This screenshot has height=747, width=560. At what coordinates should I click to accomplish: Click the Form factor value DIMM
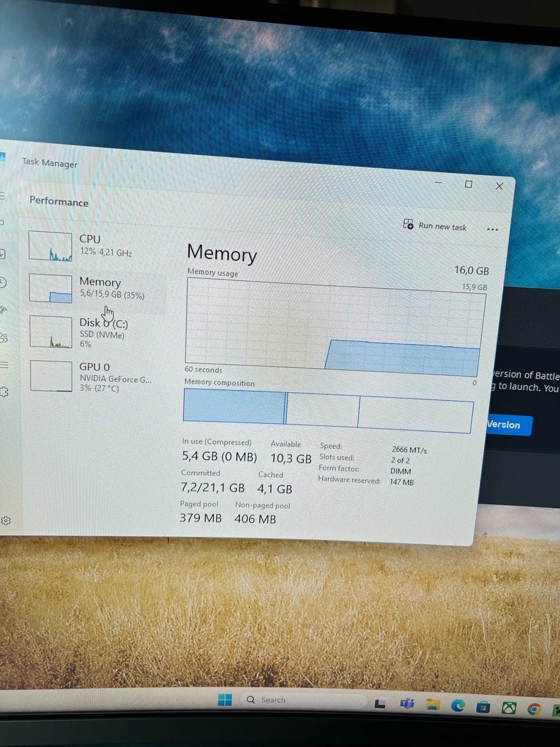click(x=401, y=471)
